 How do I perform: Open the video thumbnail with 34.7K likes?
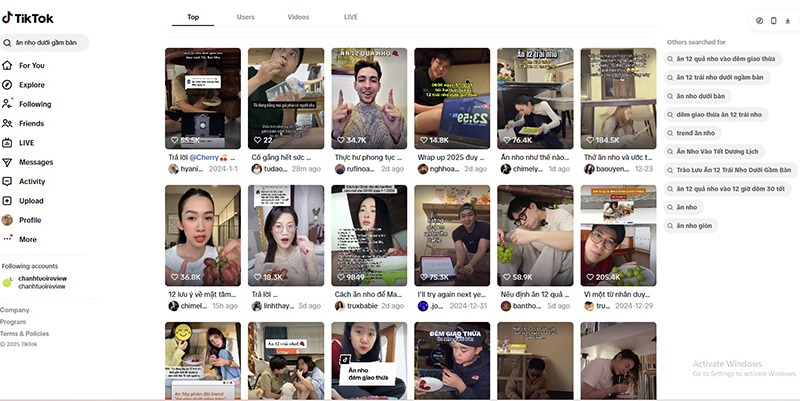(x=369, y=98)
